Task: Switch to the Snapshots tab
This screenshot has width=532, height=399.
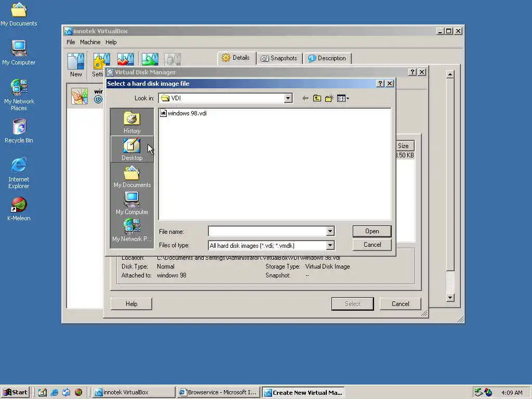Action: pos(279,58)
